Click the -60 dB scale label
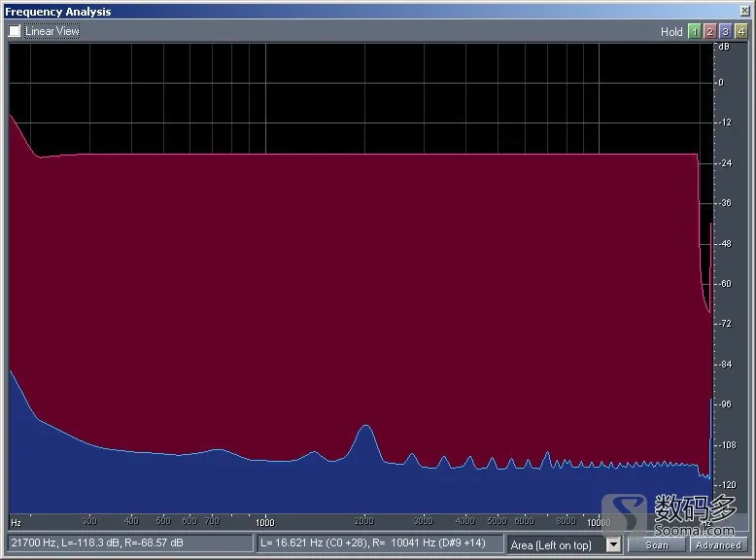 [x=725, y=284]
